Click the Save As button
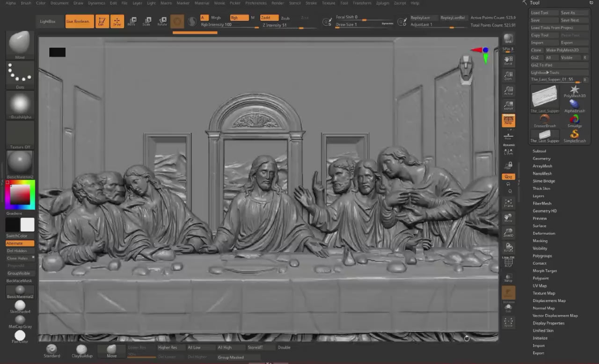 click(574, 13)
